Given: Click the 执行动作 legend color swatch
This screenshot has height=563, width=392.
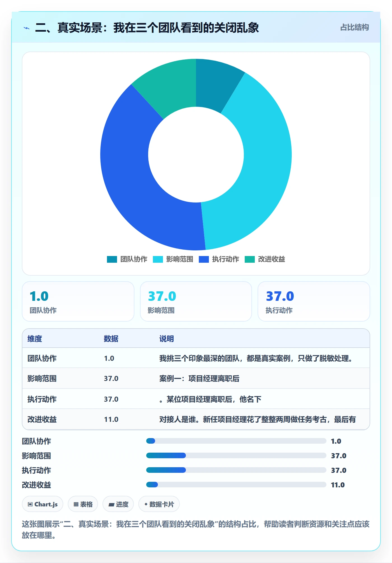Looking at the screenshot, I should tap(204, 259).
